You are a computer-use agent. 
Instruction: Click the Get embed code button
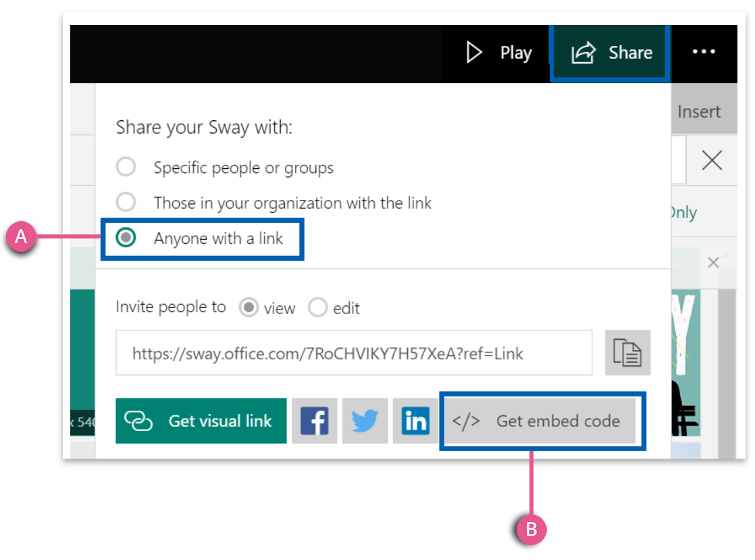click(540, 420)
